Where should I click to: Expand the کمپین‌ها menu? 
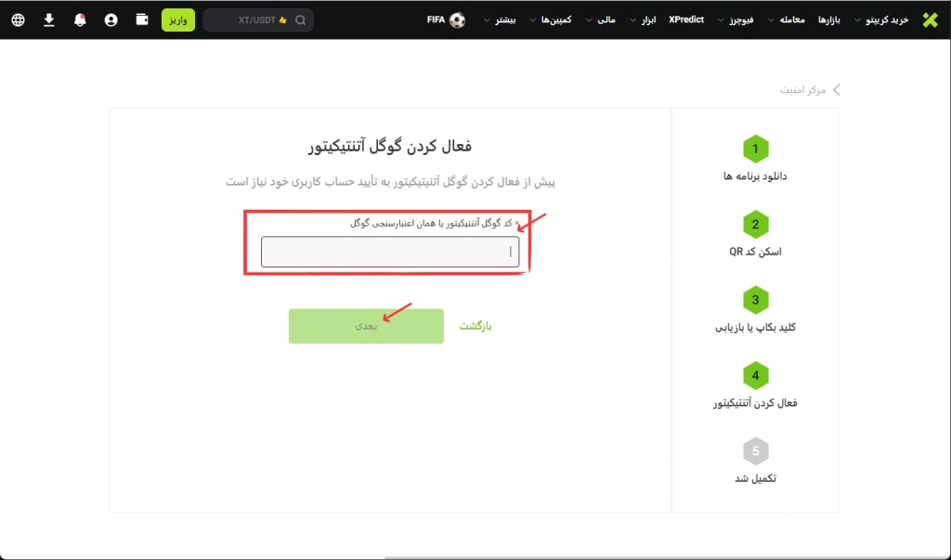click(x=551, y=20)
